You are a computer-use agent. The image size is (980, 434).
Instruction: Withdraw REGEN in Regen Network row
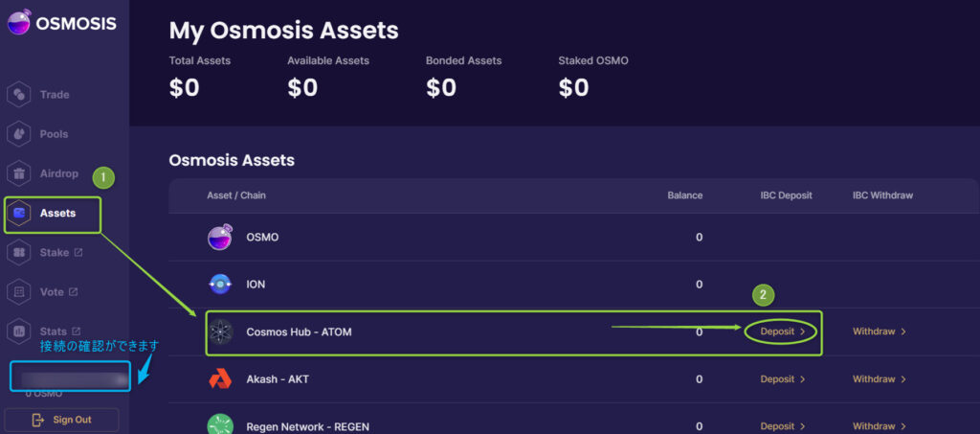coord(880,426)
